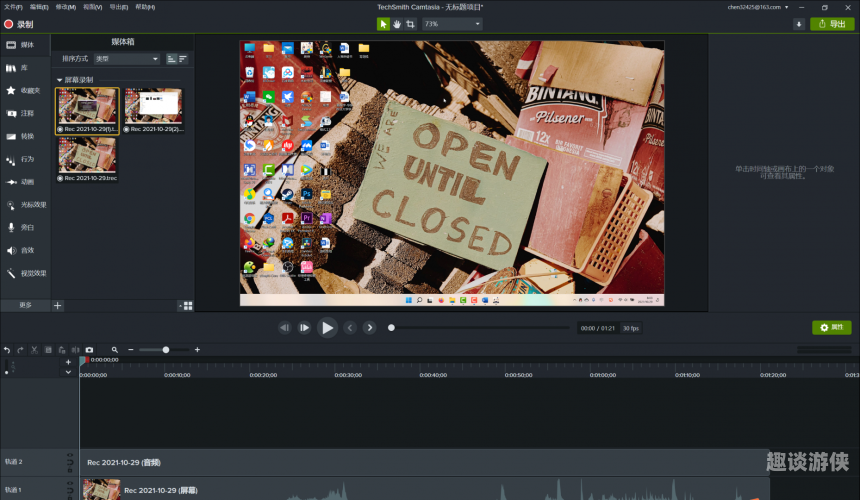Screen dimensions: 860x500
Task: Click the download arrow icon near Export
Action: pos(799,24)
